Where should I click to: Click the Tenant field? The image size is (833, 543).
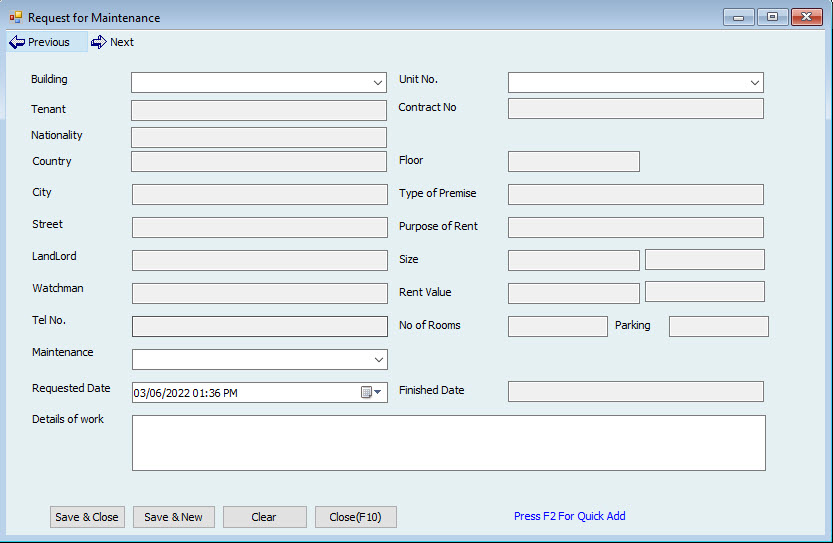click(258, 110)
